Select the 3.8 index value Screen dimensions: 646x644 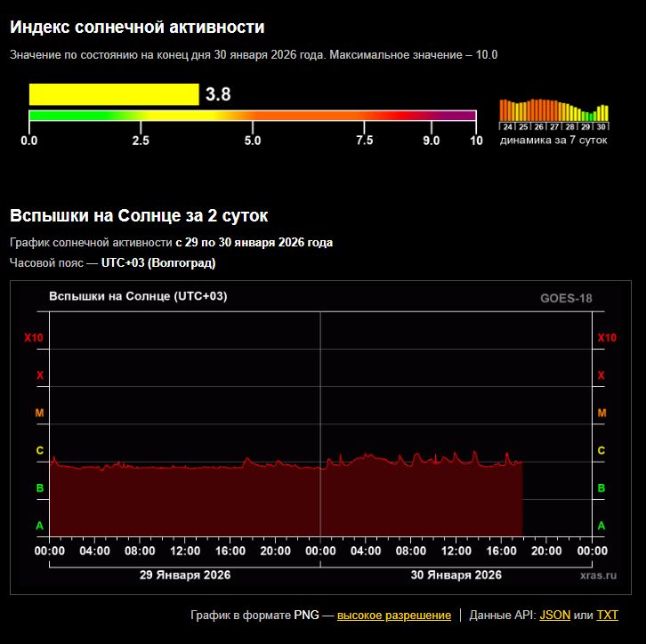(x=218, y=94)
